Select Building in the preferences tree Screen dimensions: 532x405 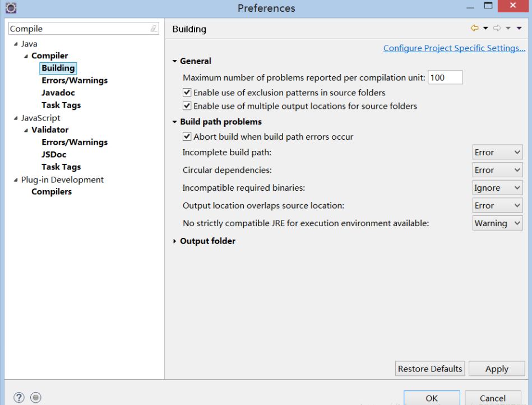pyautogui.click(x=58, y=68)
